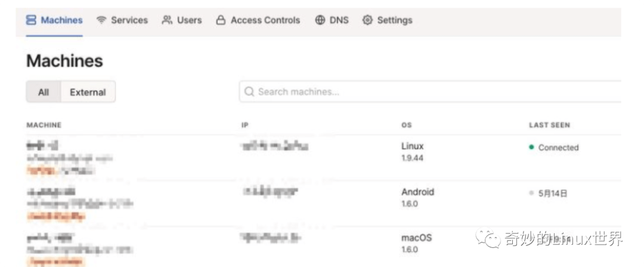The image size is (644, 267).
Task: Click the Services wifi icon
Action: [101, 20]
